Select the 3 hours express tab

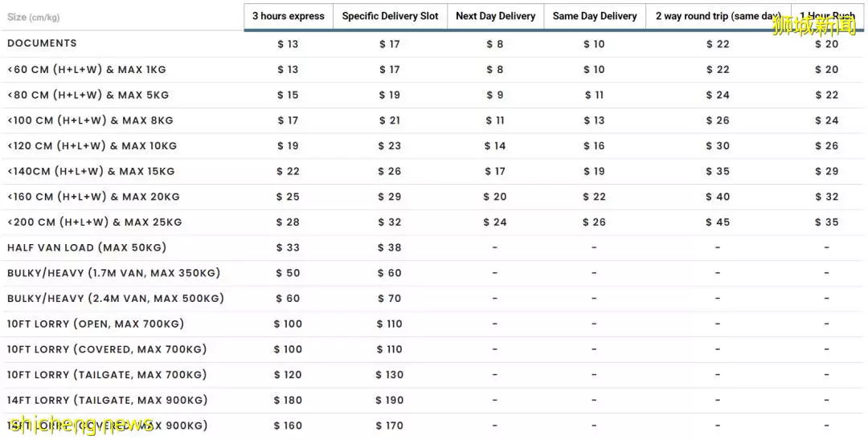pyautogui.click(x=289, y=17)
